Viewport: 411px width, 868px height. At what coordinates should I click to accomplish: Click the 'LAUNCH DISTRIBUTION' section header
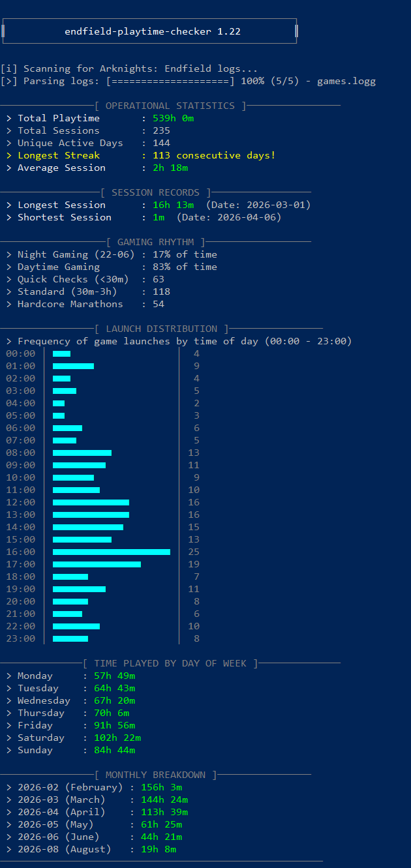(161, 329)
